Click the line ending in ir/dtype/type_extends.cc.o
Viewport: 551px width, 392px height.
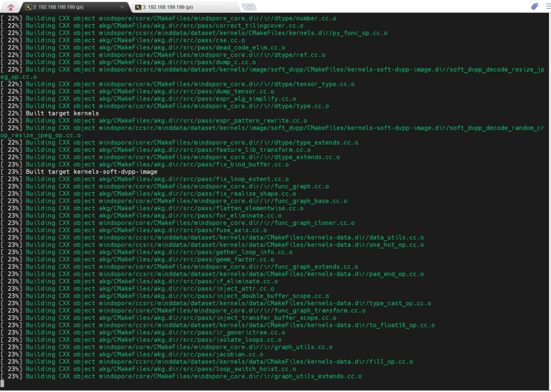coord(179,142)
